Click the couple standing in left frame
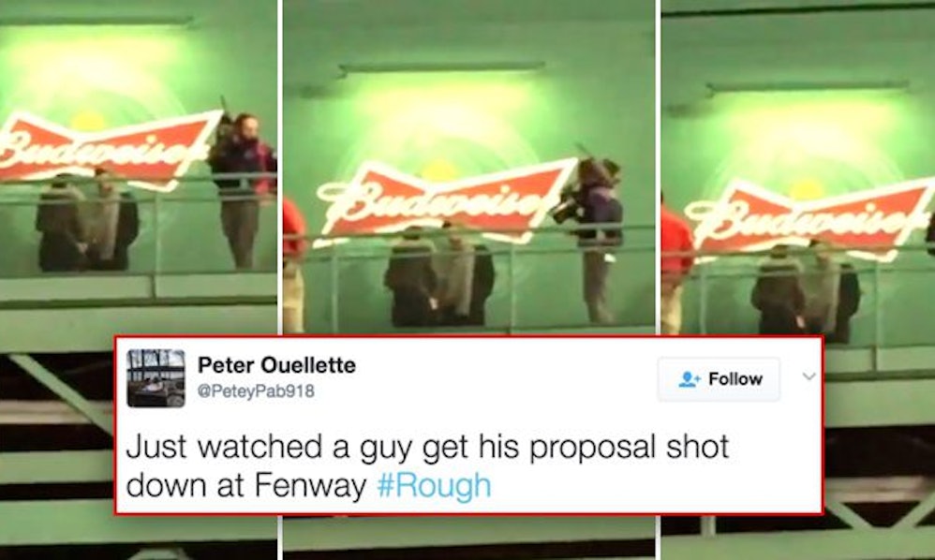Screen dimensions: 935x560 tap(86, 222)
